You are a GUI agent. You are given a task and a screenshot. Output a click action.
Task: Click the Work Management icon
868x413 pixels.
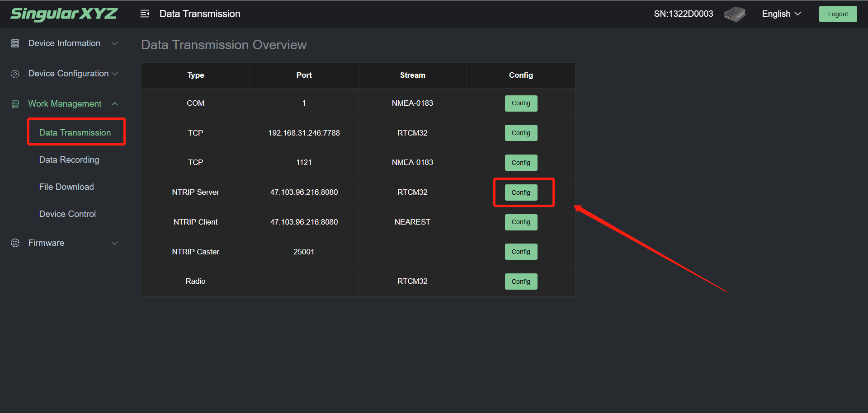point(15,104)
